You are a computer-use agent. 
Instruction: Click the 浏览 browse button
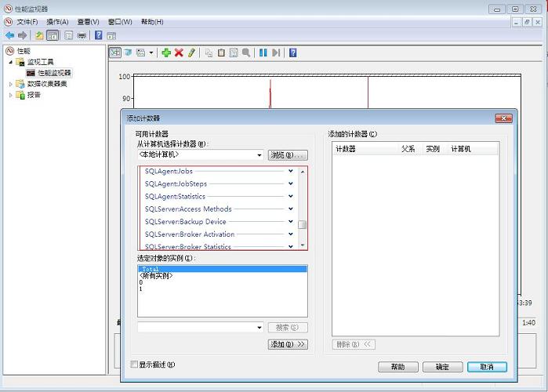288,155
